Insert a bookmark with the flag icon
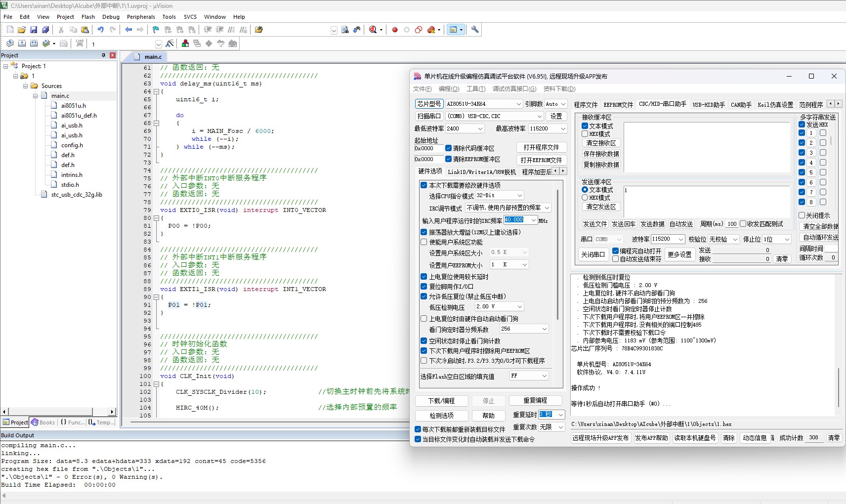The width and height of the screenshot is (846, 504). (x=156, y=30)
